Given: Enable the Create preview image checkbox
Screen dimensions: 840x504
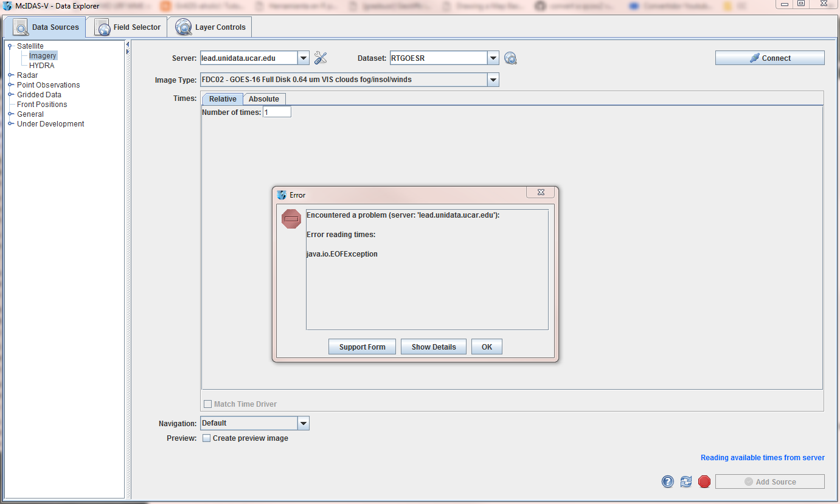Looking at the screenshot, I should click(x=207, y=438).
